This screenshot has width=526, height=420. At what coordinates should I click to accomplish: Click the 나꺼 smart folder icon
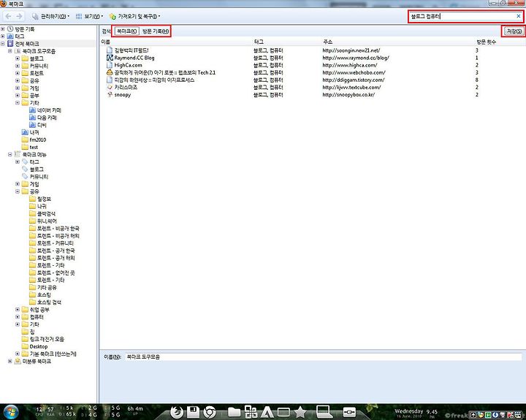(x=25, y=132)
